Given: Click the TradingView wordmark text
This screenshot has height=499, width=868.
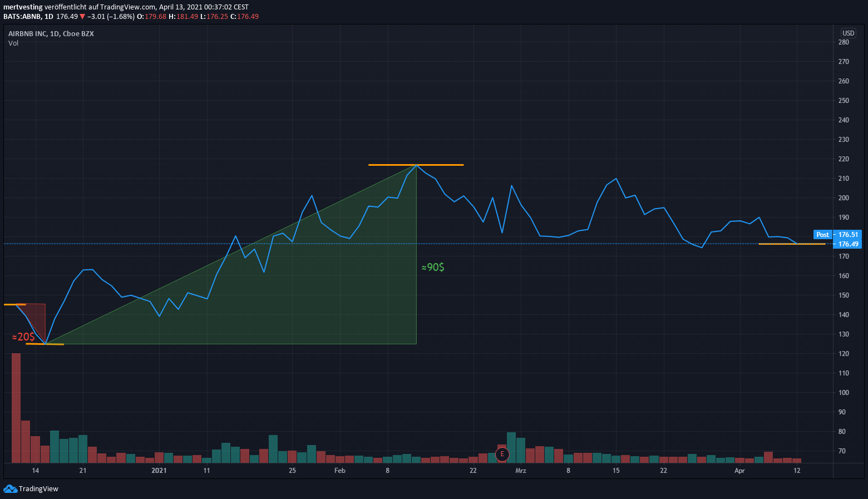Looking at the screenshot, I should click(x=38, y=489).
